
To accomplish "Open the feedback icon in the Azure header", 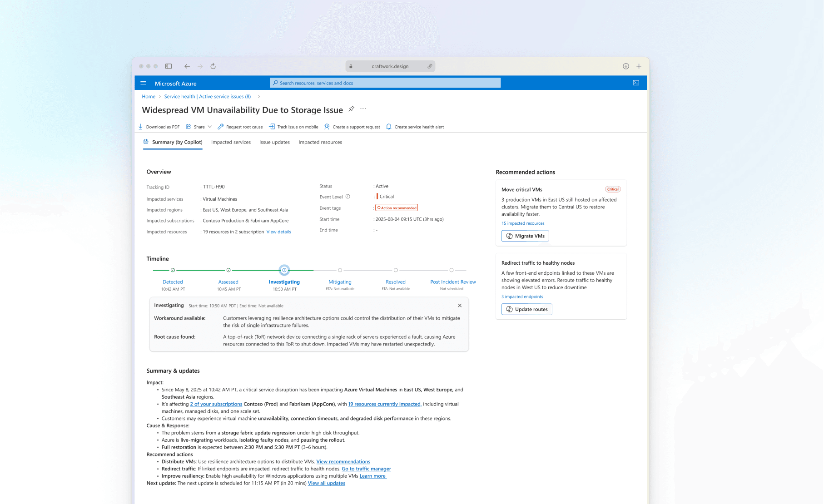I will pyautogui.click(x=635, y=83).
